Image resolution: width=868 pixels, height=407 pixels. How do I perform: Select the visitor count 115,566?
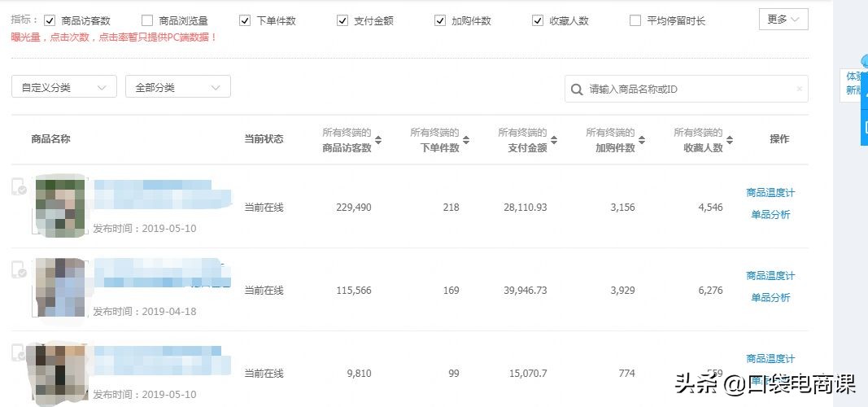(x=354, y=291)
